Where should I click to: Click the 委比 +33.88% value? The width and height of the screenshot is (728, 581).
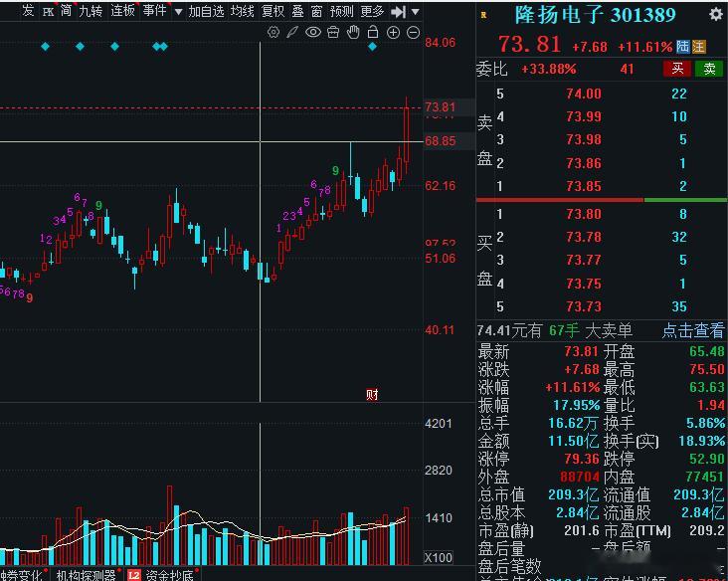[x=549, y=70]
